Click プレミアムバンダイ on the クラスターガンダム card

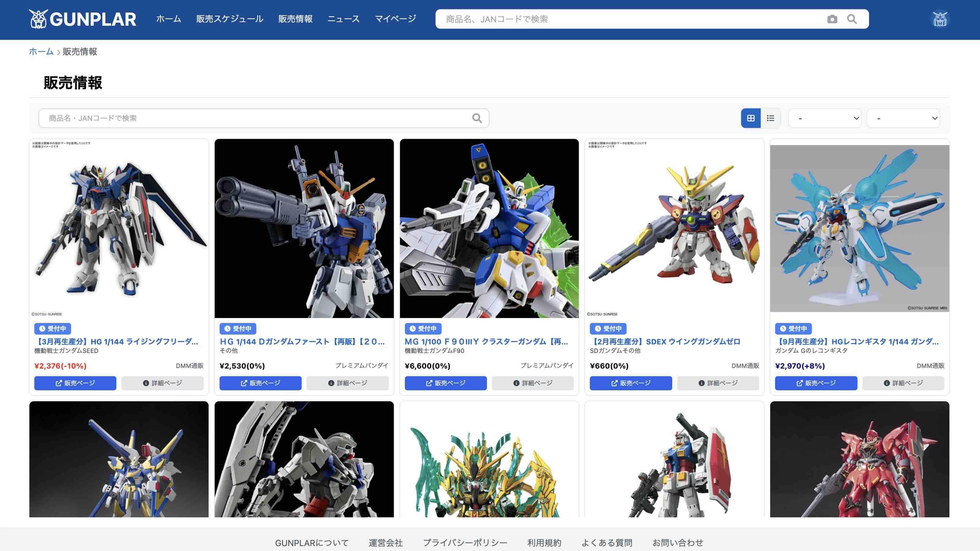(547, 365)
